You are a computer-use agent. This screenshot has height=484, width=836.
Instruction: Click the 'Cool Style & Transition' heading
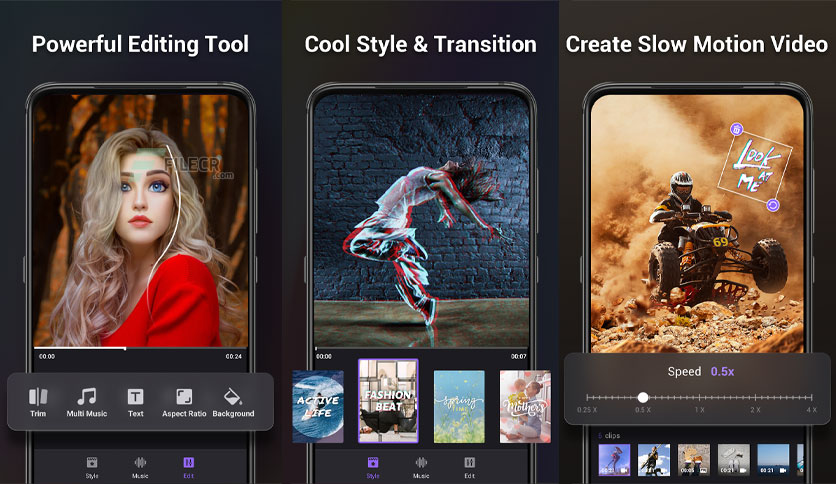[x=421, y=44]
